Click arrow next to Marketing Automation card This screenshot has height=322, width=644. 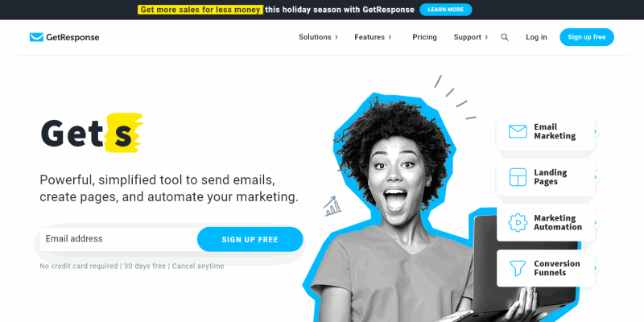[x=595, y=223]
